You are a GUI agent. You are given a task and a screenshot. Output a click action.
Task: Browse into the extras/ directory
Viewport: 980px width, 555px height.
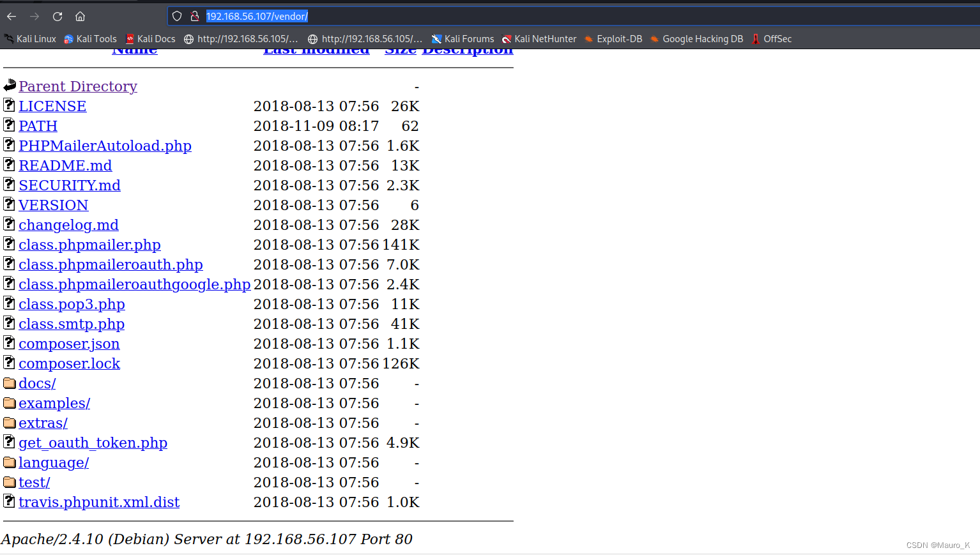point(43,423)
